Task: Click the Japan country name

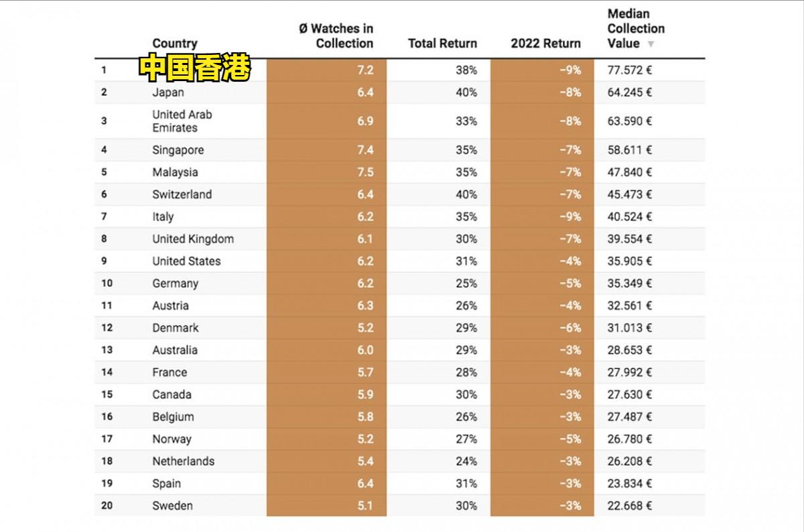Action: coord(167,92)
